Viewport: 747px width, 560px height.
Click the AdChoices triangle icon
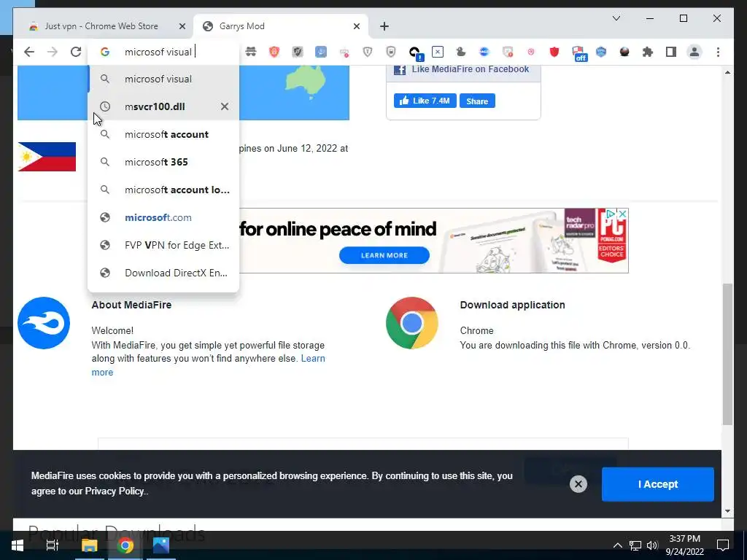[x=611, y=214]
